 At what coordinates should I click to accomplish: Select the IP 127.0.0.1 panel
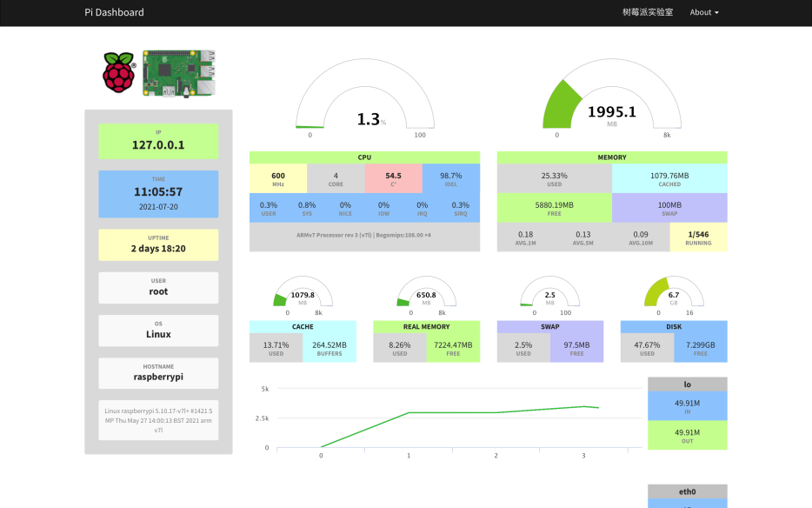coord(158,141)
